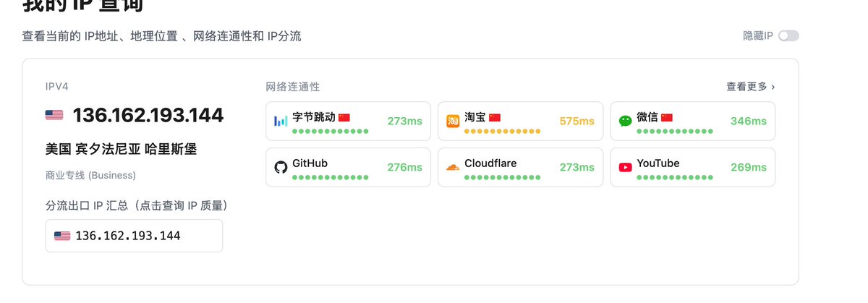
Task: Click the 商业专线 (Business) label
Action: [x=90, y=175]
